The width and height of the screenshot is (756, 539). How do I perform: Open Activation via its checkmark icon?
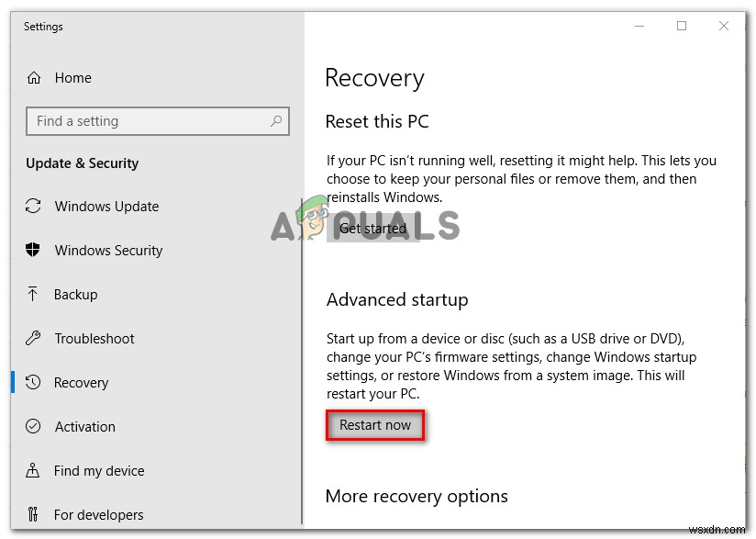point(33,427)
